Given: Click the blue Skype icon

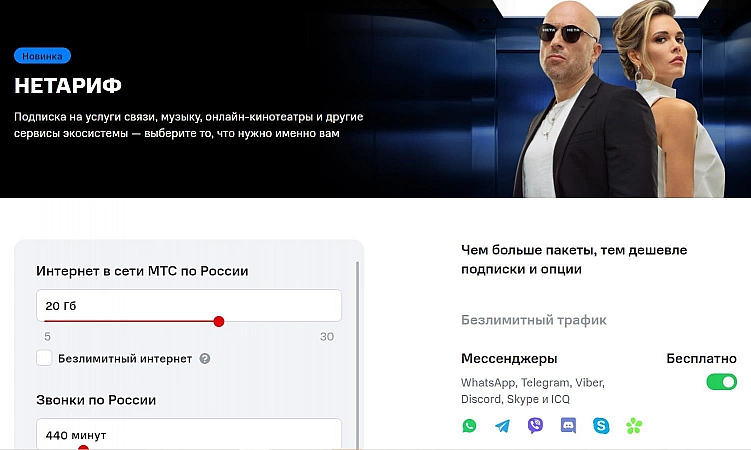Looking at the screenshot, I should click(x=601, y=425).
